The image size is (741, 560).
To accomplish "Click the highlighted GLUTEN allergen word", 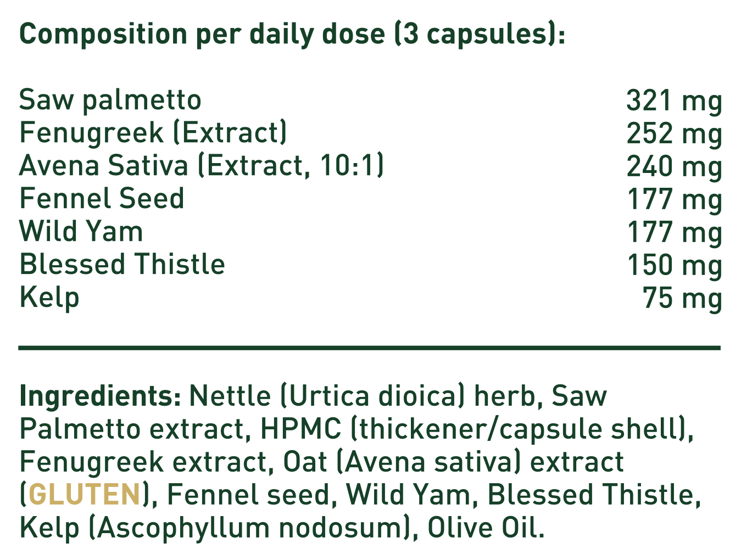I will [x=84, y=495].
